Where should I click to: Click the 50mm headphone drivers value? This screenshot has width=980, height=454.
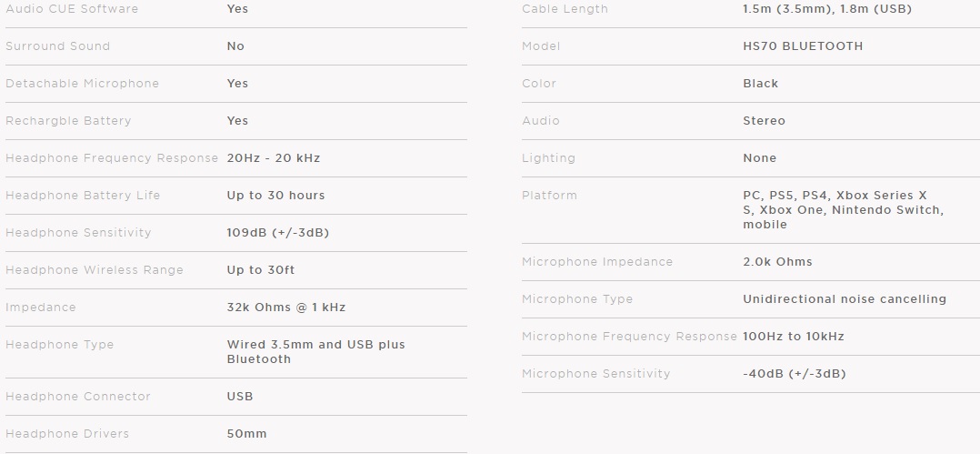pos(246,434)
